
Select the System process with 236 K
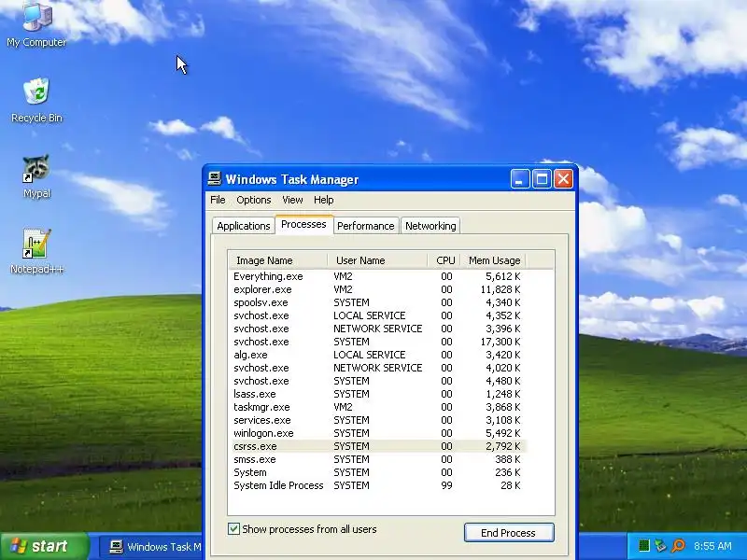tap(377, 472)
